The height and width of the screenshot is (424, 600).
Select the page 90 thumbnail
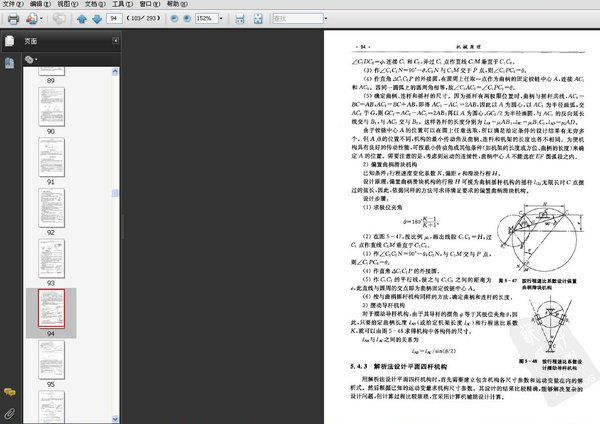pos(51,107)
